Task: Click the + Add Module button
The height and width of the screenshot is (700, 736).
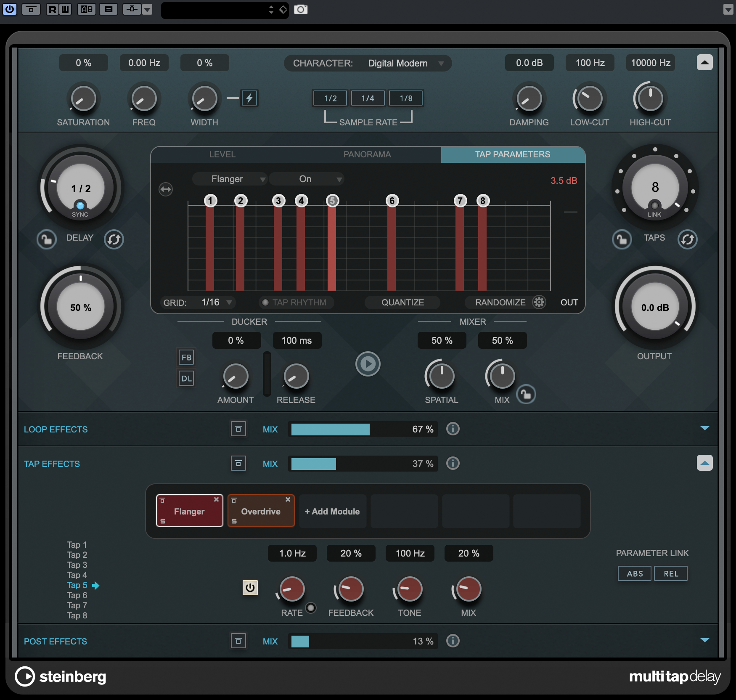Action: click(x=332, y=511)
